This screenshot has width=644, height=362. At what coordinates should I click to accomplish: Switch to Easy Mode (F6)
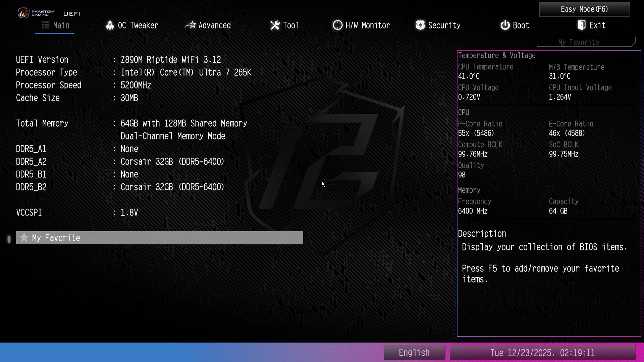584,9
